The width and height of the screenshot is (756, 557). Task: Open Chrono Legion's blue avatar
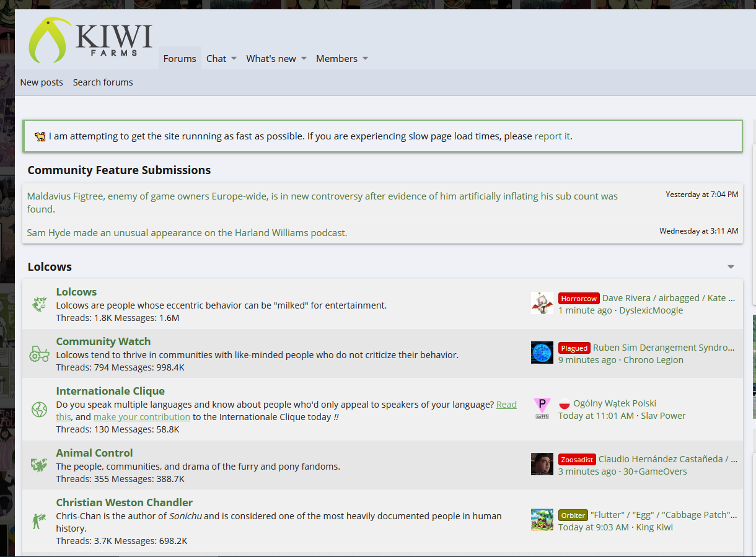(542, 353)
